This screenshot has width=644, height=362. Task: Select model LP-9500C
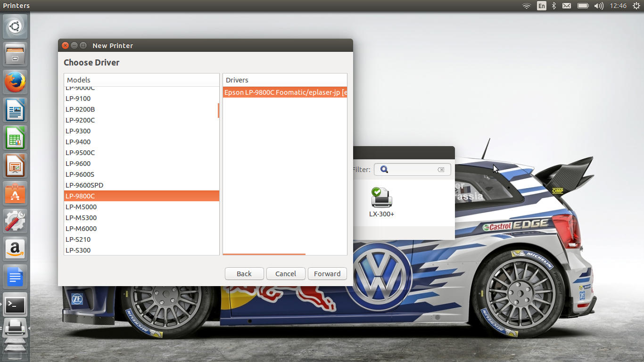(x=141, y=153)
